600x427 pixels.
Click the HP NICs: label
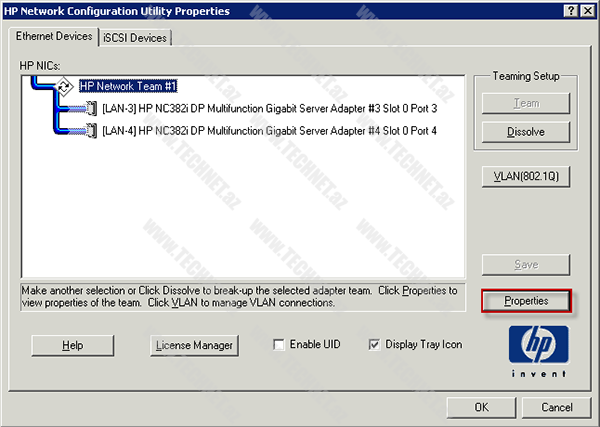tap(40, 66)
